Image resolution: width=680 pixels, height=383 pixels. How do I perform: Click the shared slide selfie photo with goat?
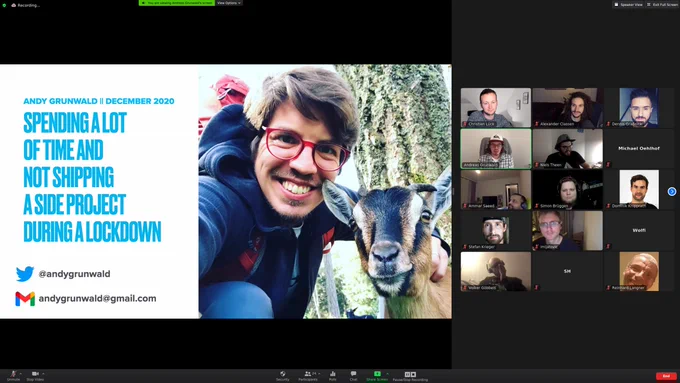pos(325,191)
